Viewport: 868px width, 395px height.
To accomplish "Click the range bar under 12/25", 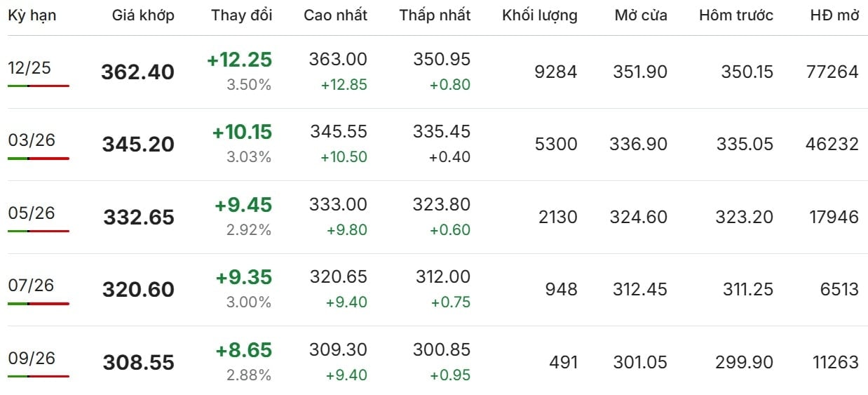I will pyautogui.click(x=39, y=86).
